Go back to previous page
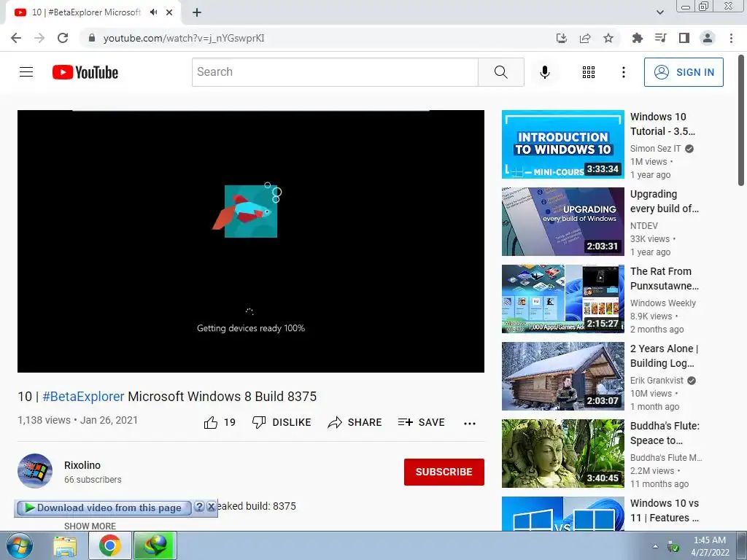Viewport: 747px width, 560px height. tap(16, 38)
